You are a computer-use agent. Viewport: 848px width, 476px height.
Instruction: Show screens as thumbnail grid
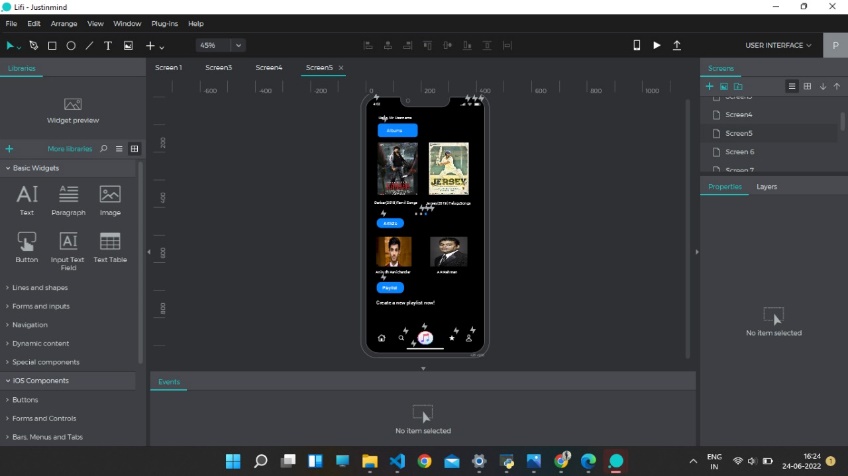[807, 87]
